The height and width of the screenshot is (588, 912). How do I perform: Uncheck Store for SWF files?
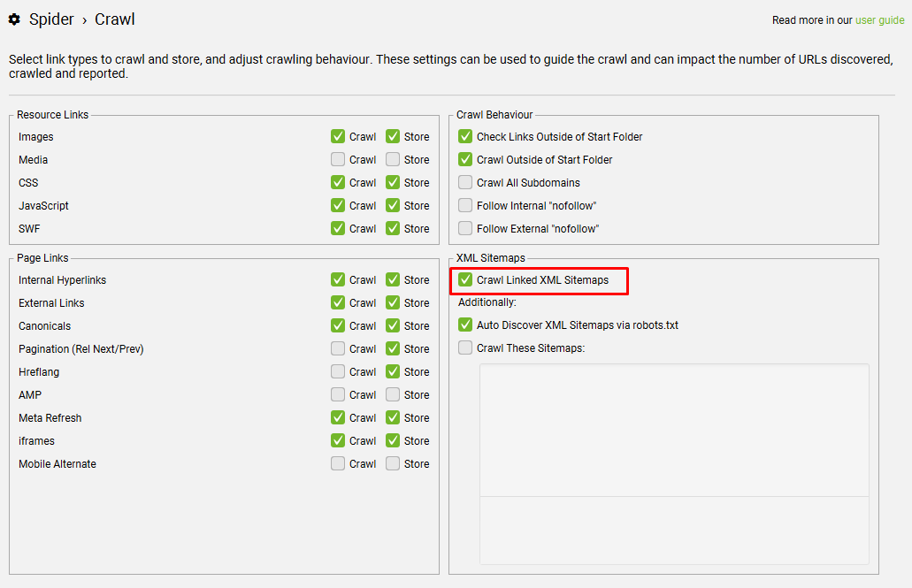(392, 228)
